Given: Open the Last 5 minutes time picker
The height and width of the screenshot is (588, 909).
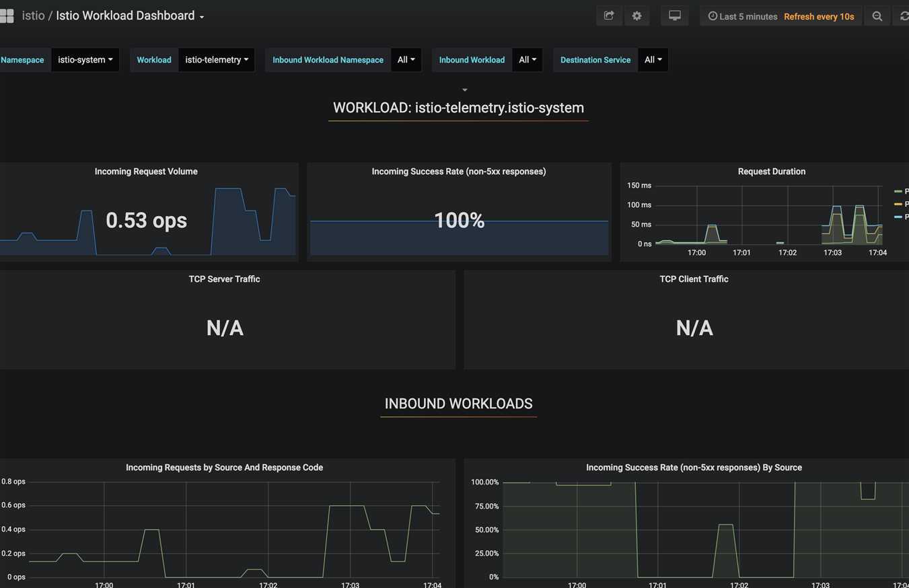Looking at the screenshot, I should click(743, 16).
